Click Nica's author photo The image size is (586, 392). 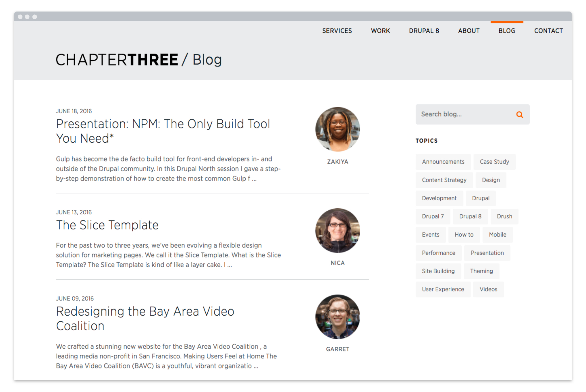[338, 230]
